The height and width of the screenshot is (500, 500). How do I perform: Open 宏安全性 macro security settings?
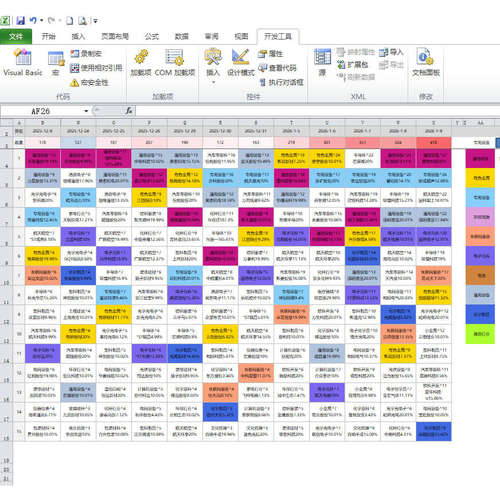point(89,82)
